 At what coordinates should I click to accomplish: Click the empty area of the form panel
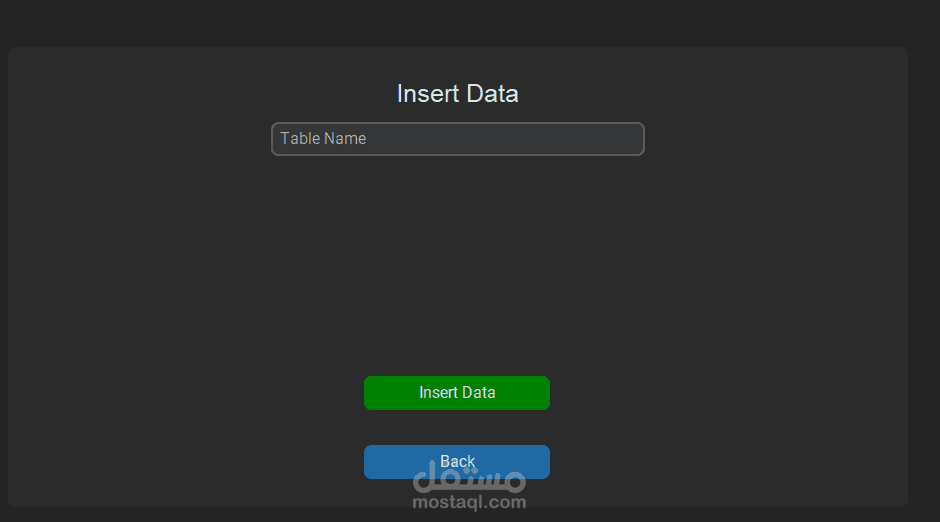457,260
